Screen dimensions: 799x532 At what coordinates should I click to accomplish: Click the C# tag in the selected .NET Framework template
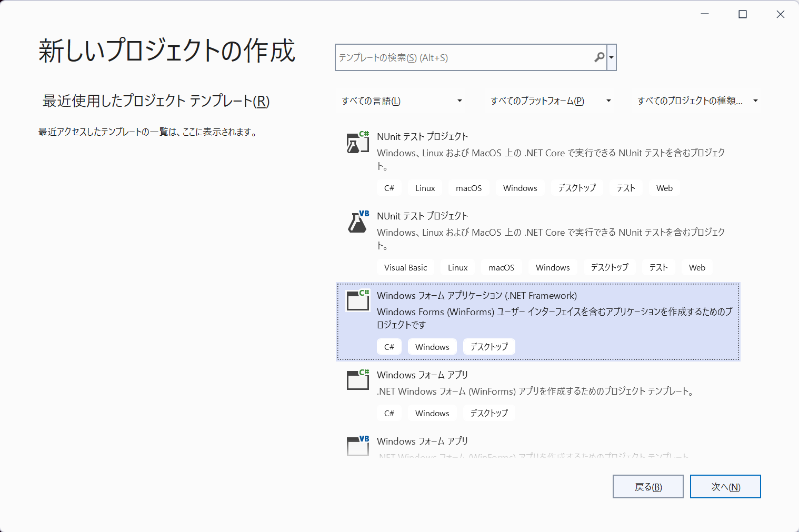pyautogui.click(x=389, y=347)
